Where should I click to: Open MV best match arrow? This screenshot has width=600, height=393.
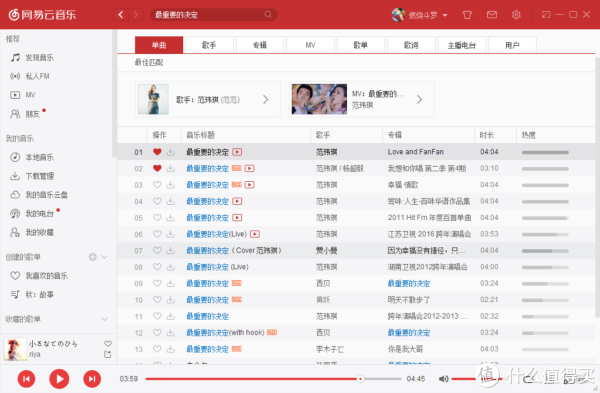(x=420, y=99)
